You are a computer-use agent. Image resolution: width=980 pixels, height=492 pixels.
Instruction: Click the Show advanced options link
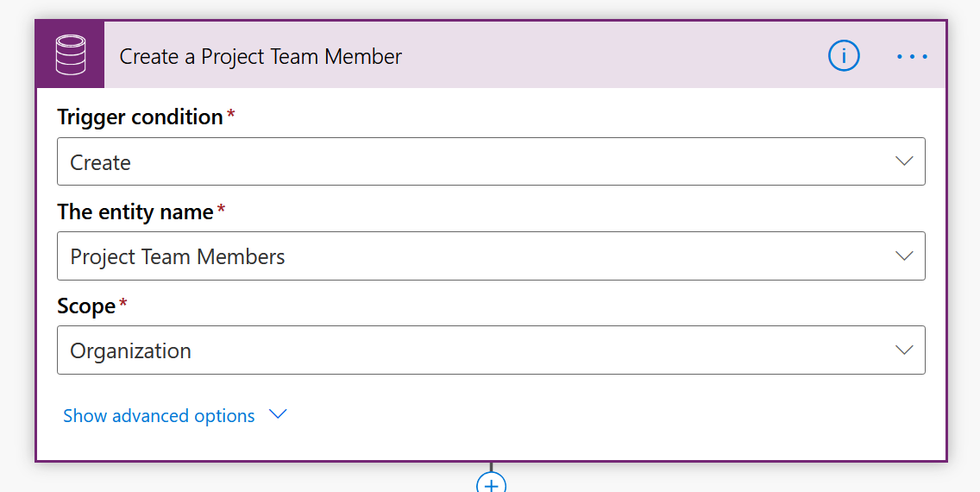(x=159, y=416)
